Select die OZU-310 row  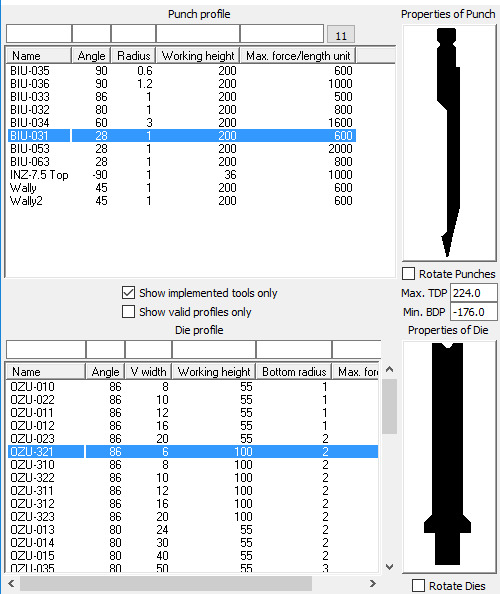pyautogui.click(x=192, y=464)
